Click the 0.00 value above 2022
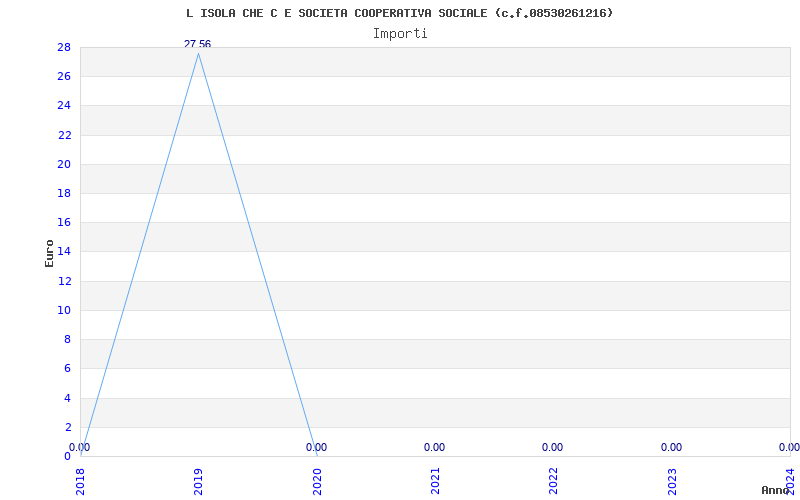The image size is (800, 500). [x=553, y=447]
